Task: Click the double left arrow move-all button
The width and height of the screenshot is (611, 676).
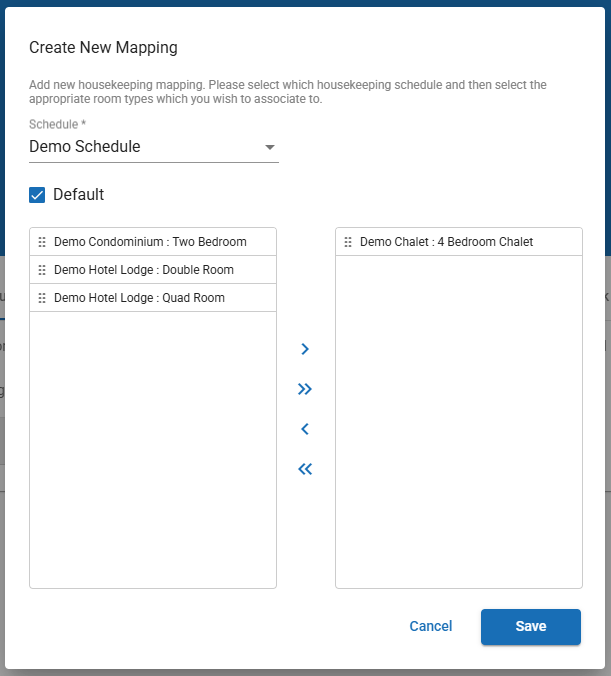Action: pos(305,469)
